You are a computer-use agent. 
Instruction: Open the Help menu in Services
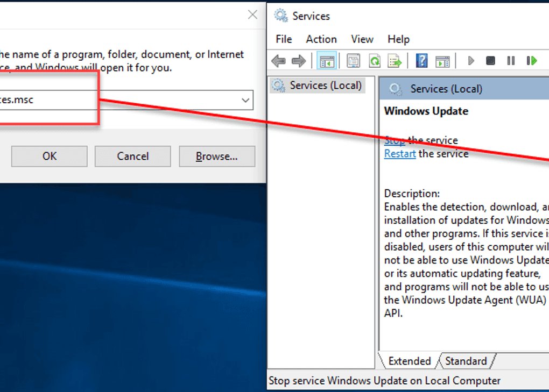point(398,39)
